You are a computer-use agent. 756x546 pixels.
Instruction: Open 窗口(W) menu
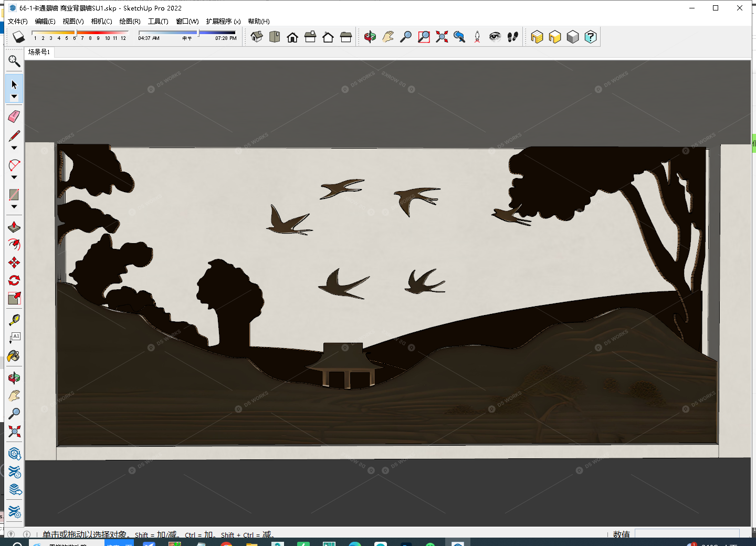pos(187,22)
